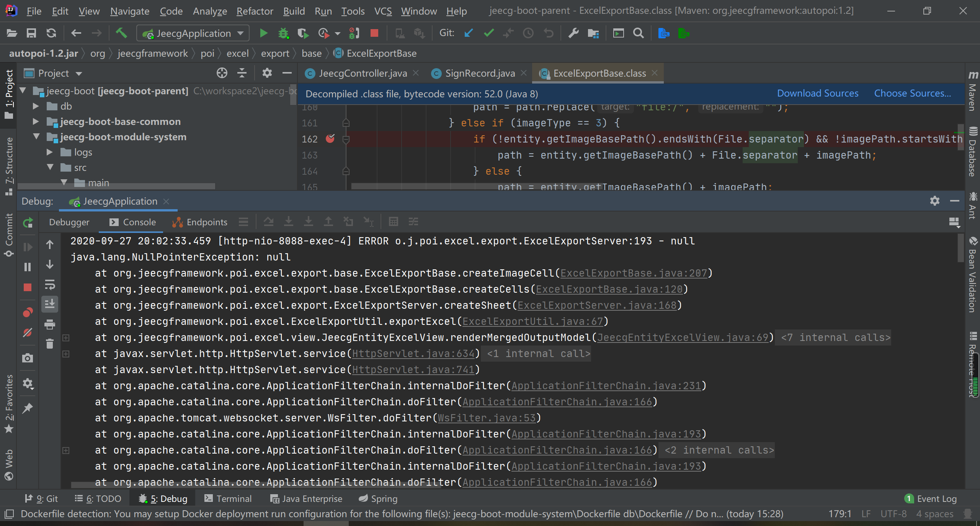Click the Search Everywhere magnifier icon

tap(638, 33)
